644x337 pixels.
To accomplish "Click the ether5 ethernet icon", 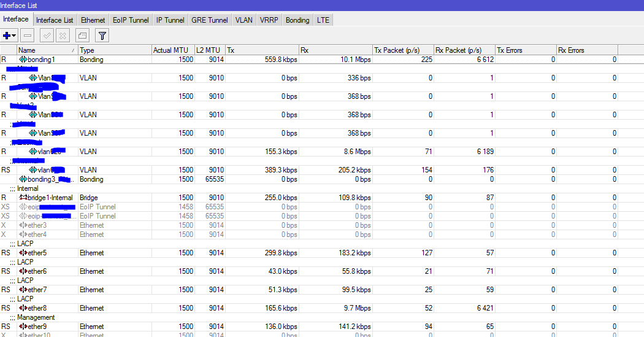I will point(23,253).
